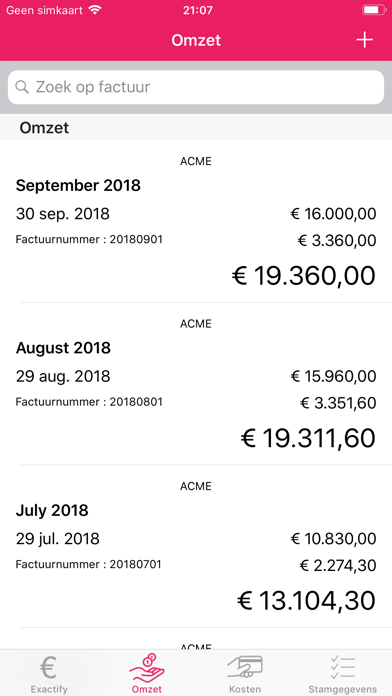Tap the Omzet section header

point(44,128)
